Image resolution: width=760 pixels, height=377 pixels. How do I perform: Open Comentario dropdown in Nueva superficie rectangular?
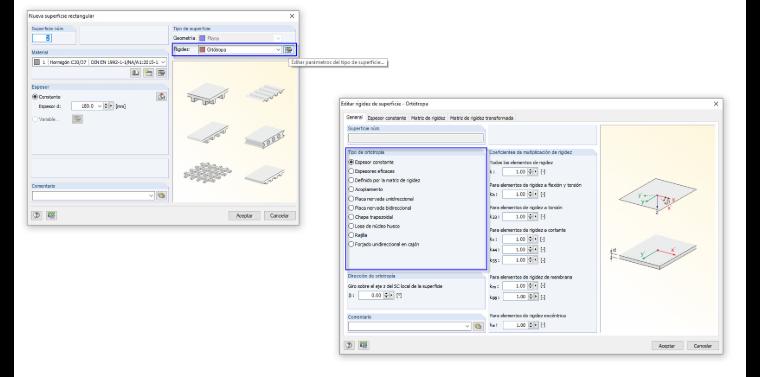click(151, 196)
